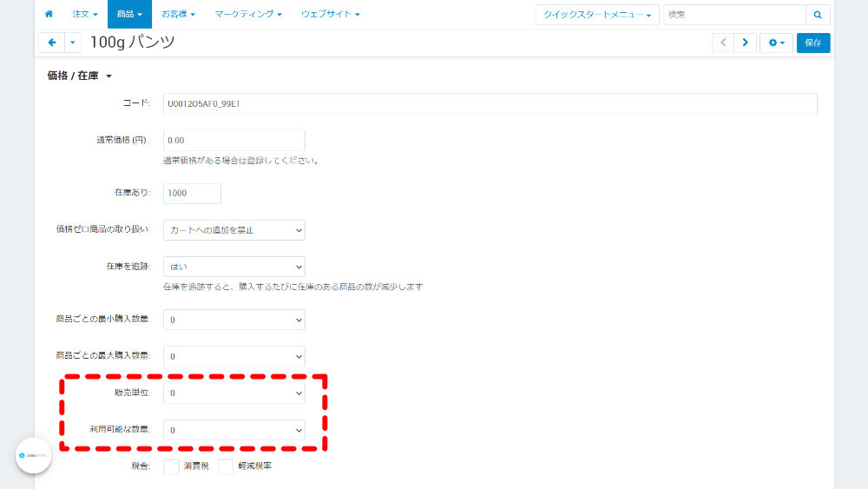
Task: Click the 100g パンツ product title
Action: [x=132, y=42]
